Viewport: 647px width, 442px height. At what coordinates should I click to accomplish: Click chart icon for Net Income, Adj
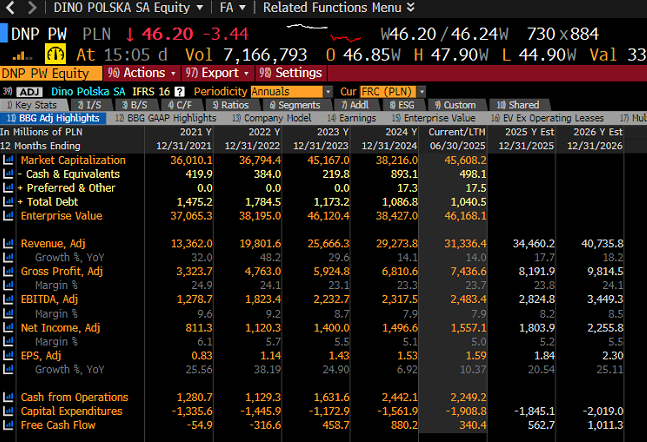tap(8, 327)
